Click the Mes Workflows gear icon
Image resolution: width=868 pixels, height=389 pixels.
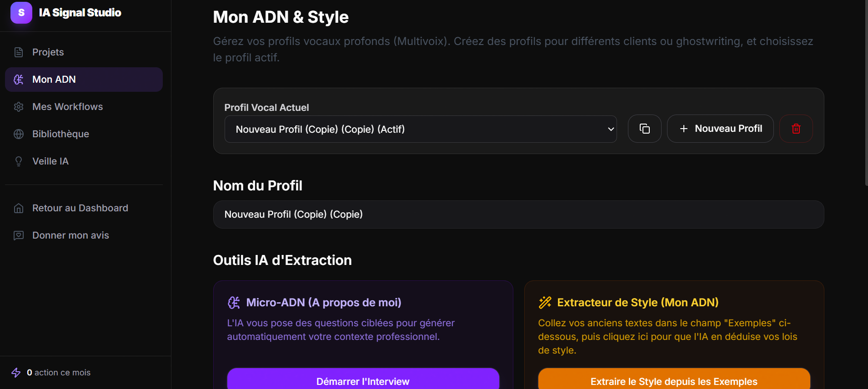(19, 107)
